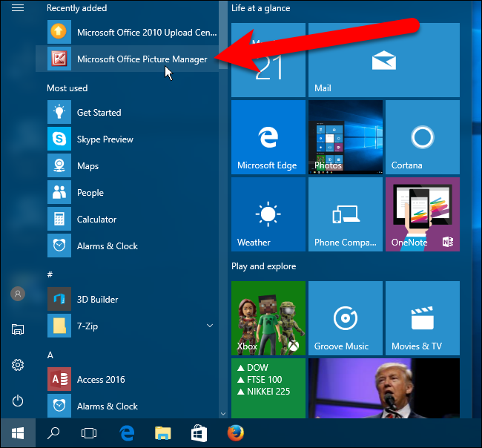Open Task View on the taskbar
The width and height of the screenshot is (482, 448).
coord(89,433)
